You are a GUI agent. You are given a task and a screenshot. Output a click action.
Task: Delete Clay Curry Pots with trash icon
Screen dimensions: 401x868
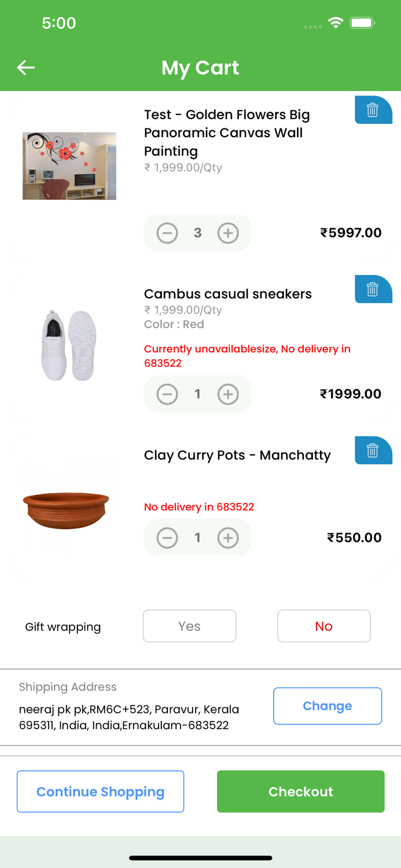(x=373, y=450)
